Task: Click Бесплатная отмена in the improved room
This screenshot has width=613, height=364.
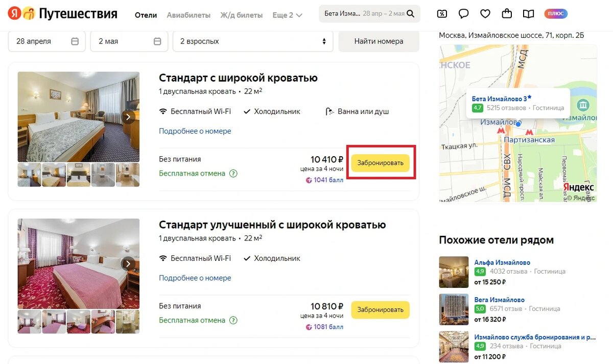Action: point(192,321)
